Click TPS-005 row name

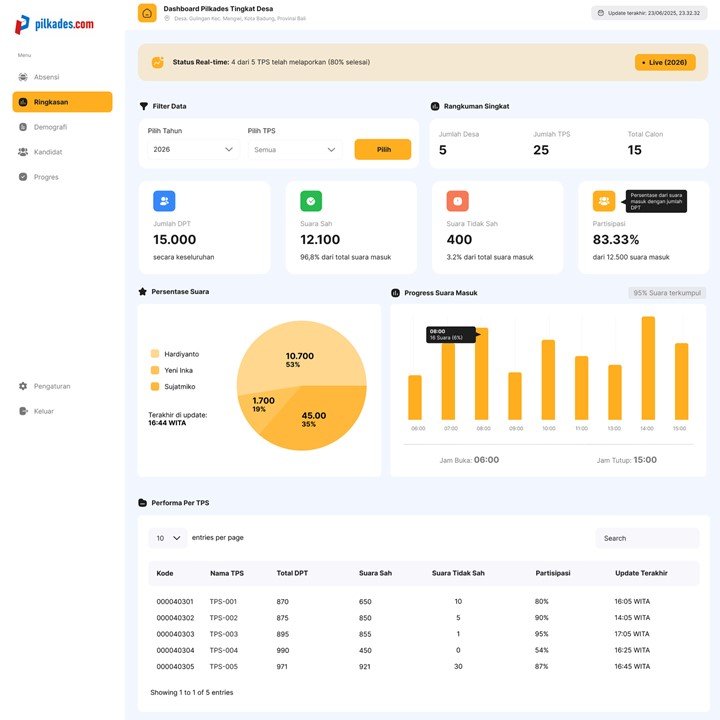[224, 666]
